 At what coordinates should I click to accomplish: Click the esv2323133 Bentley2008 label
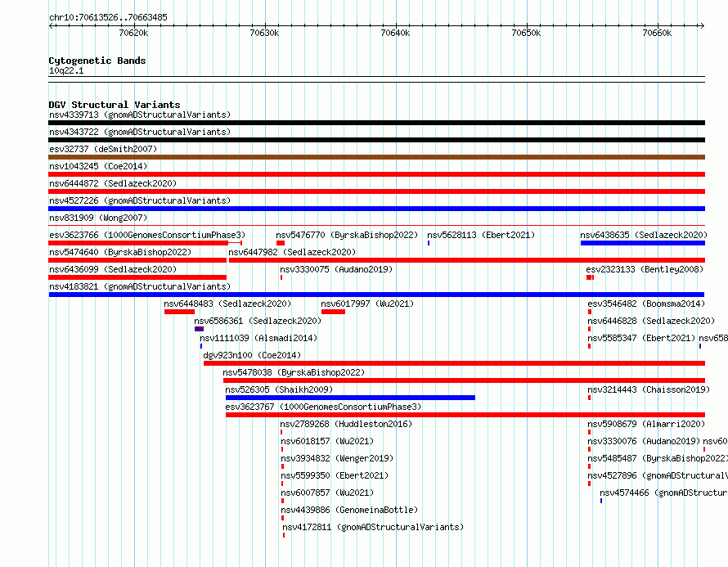click(645, 269)
